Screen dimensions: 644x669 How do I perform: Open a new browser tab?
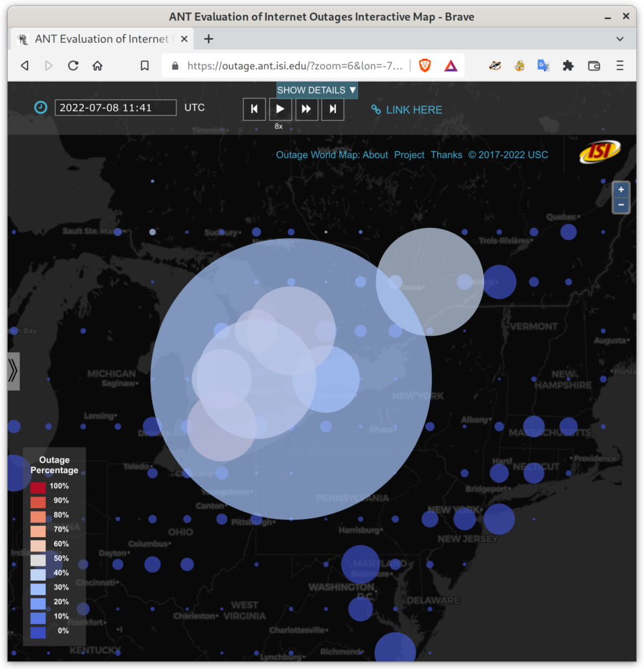208,39
